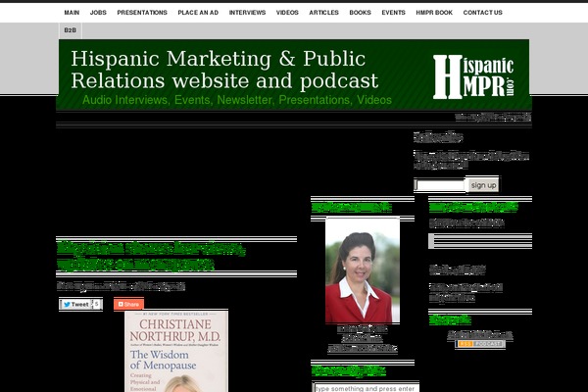This screenshot has width=588, height=392.
Task: Click the woman in red jacket photo
Action: point(363,270)
